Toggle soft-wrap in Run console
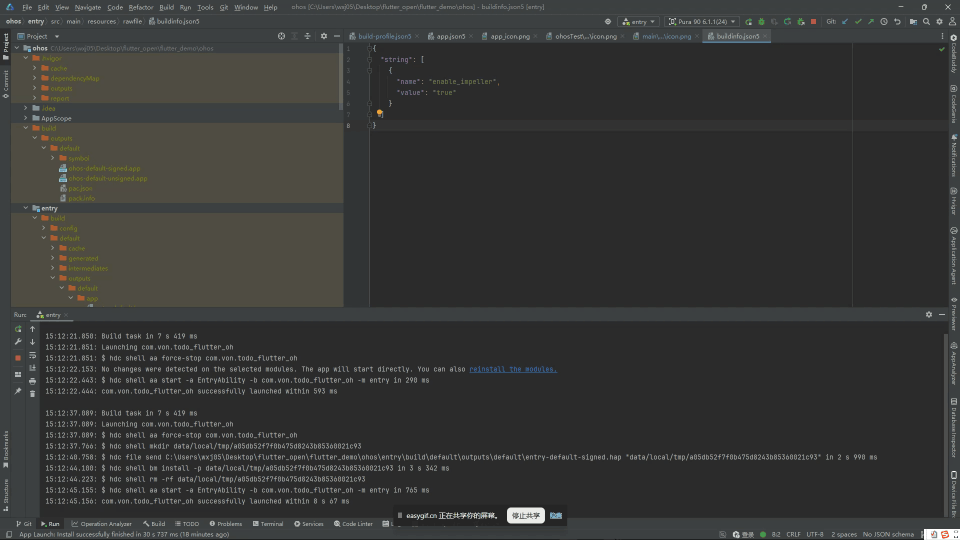960x540 pixels. (x=32, y=355)
